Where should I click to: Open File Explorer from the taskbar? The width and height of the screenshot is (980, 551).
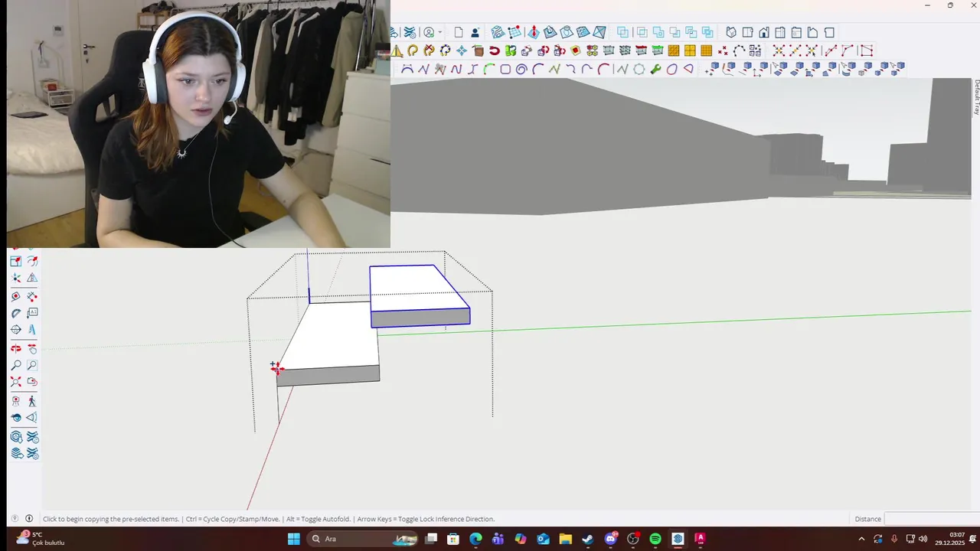[x=565, y=539]
